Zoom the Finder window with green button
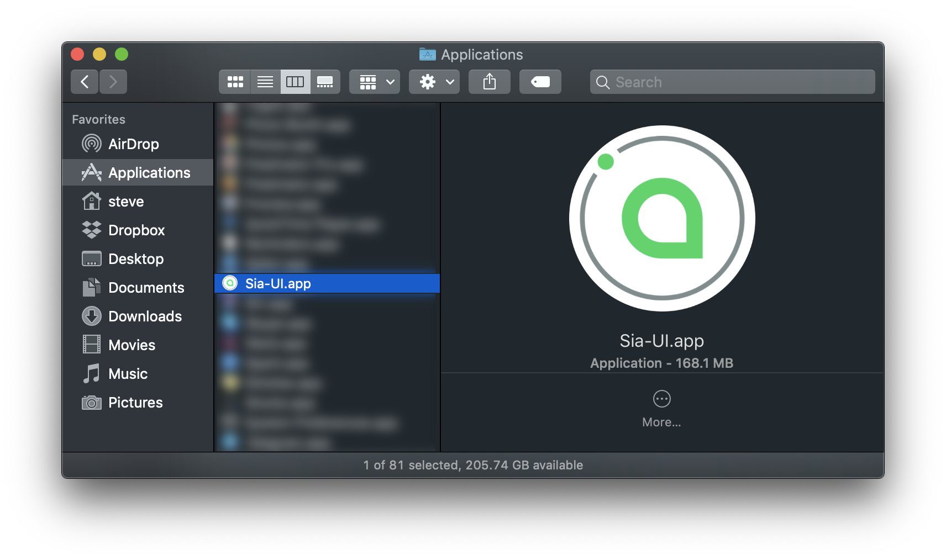The height and width of the screenshot is (560, 946). (x=122, y=54)
